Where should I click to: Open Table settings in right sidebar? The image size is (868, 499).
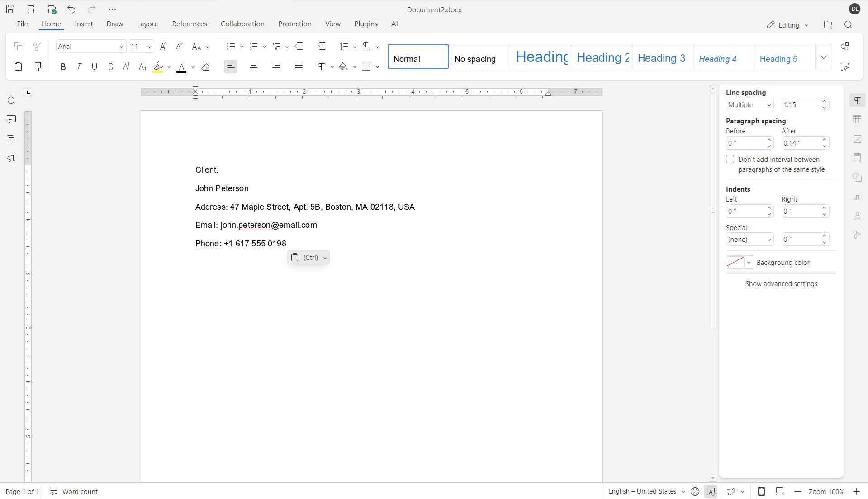(858, 119)
